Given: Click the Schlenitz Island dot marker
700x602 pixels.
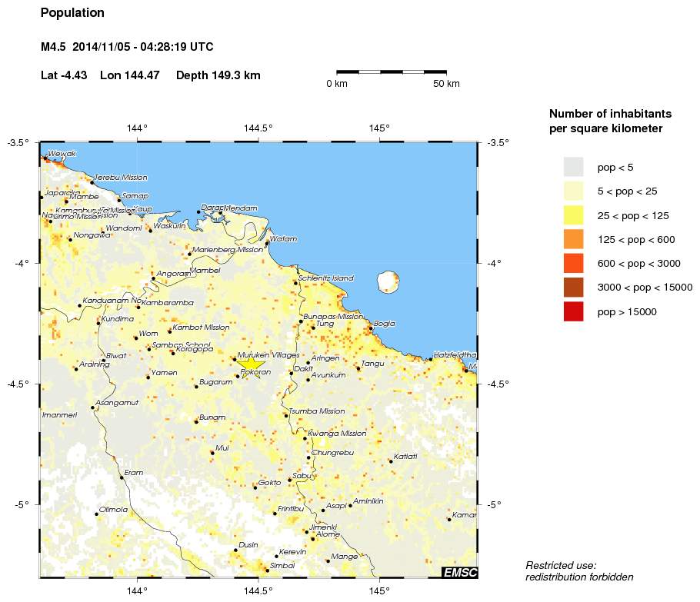Looking at the screenshot, I should (x=295, y=283).
